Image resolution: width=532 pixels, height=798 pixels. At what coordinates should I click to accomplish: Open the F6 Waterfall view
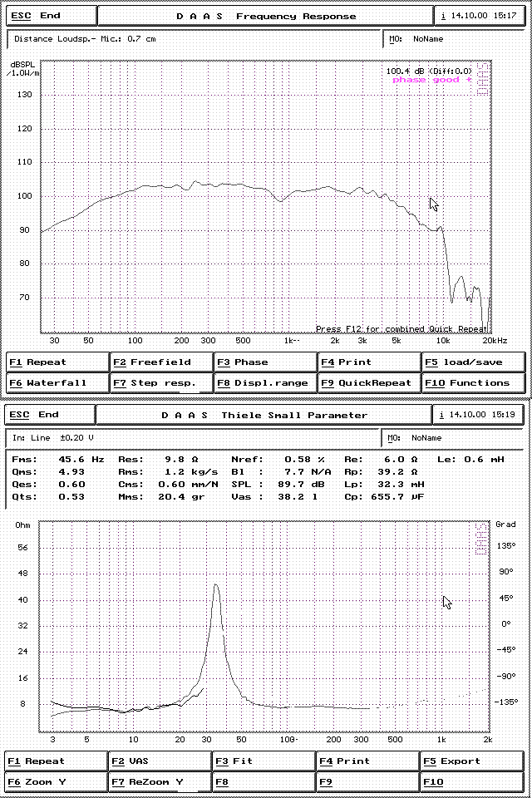(x=57, y=383)
